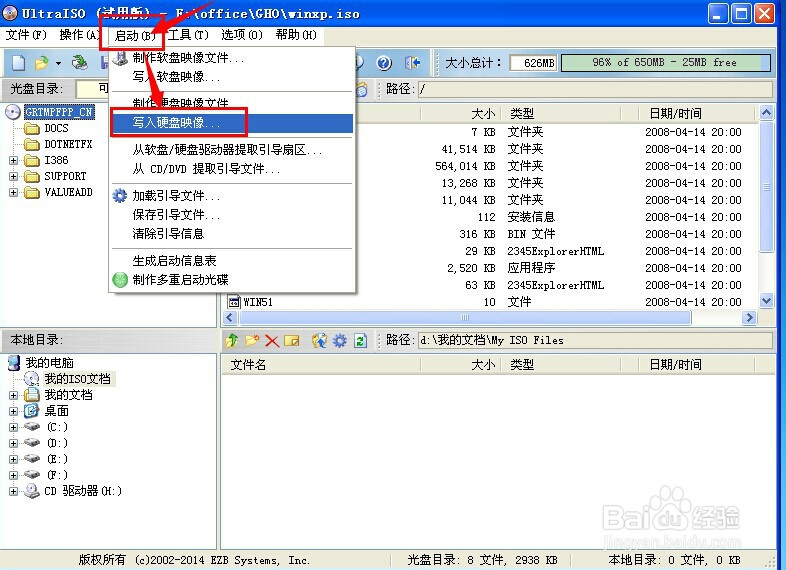The height and width of the screenshot is (570, 786).
Task: Click the floppy icon beside 制作软盘映像文件
Action: (120, 58)
